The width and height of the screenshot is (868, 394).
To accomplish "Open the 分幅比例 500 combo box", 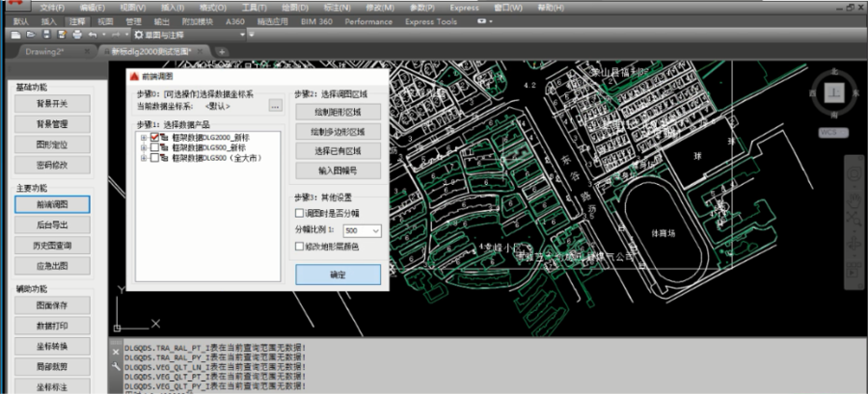I will [x=362, y=230].
